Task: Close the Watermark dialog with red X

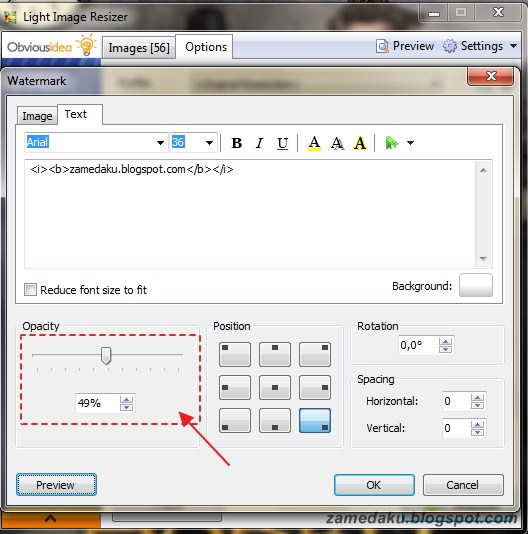Action: pos(491,76)
